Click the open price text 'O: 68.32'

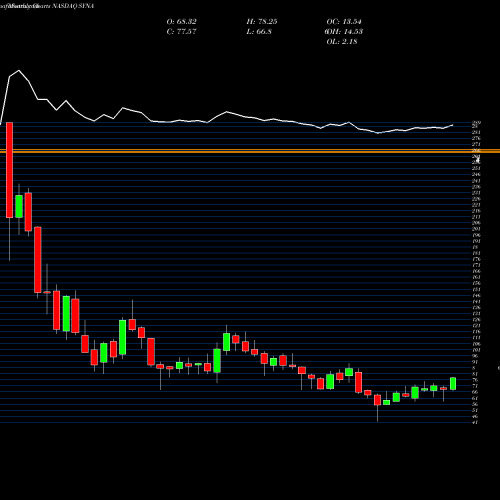181,22
